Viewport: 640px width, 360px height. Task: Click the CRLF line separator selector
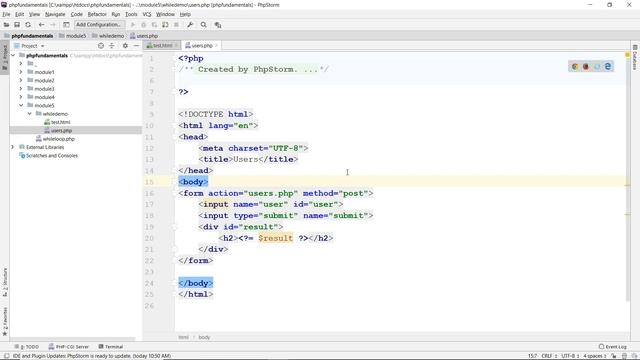pyautogui.click(x=549, y=356)
